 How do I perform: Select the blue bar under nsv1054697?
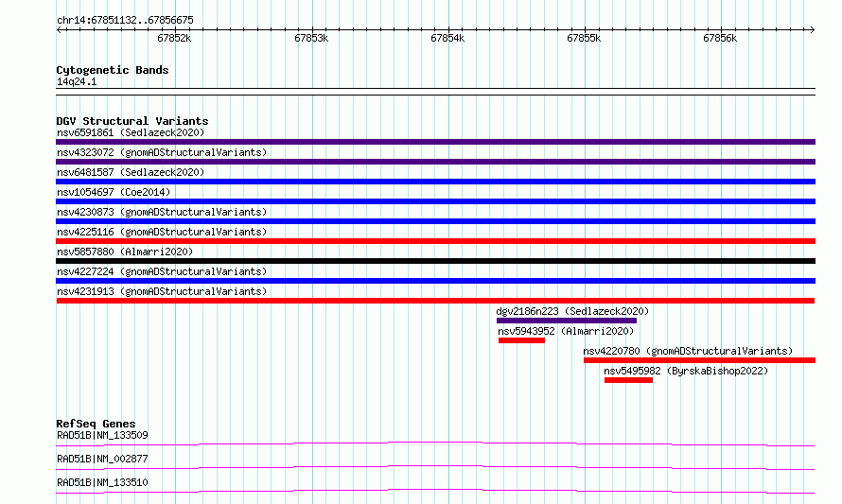tap(435, 201)
